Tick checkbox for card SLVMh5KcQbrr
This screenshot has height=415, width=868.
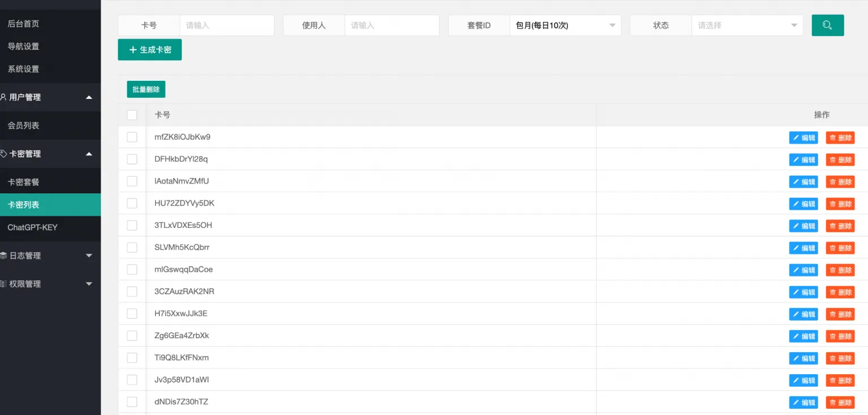coord(132,247)
